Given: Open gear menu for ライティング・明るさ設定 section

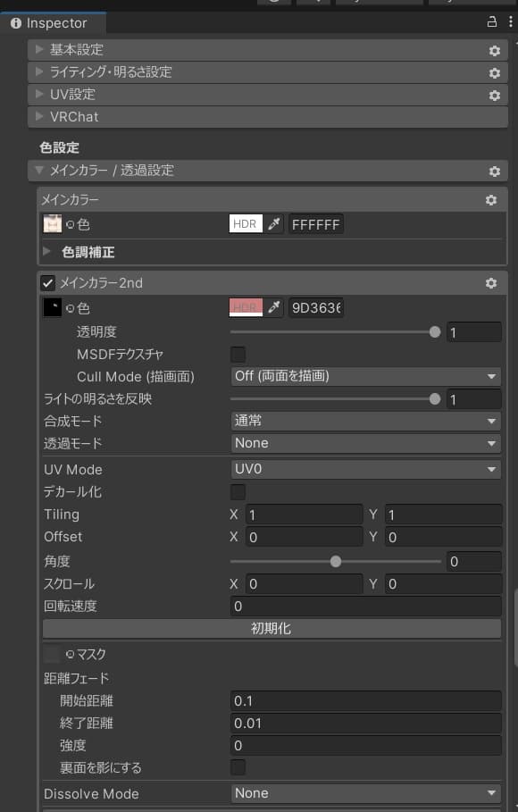Looking at the screenshot, I should click(x=495, y=73).
